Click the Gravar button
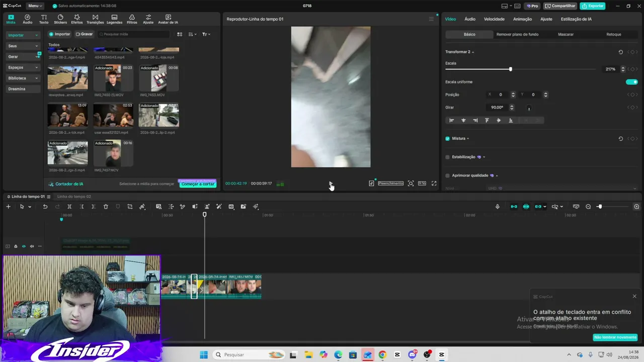Viewport: 644px width, 362px height. [x=85, y=34]
